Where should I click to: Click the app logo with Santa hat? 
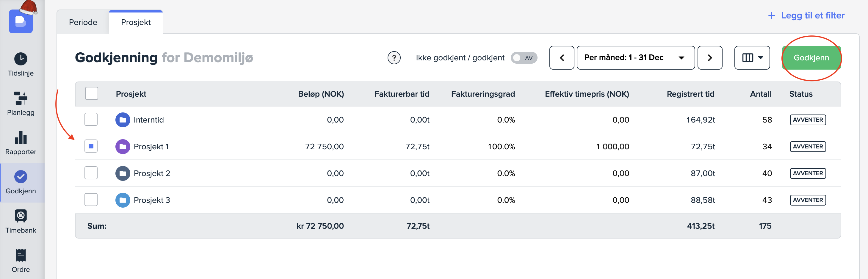pyautogui.click(x=21, y=21)
